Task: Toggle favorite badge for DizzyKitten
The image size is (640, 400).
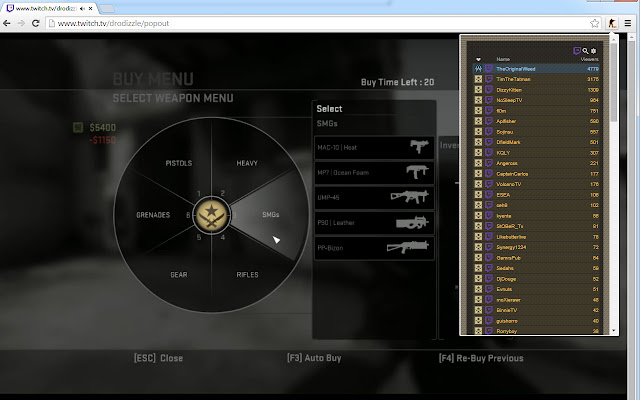Action: [478, 90]
